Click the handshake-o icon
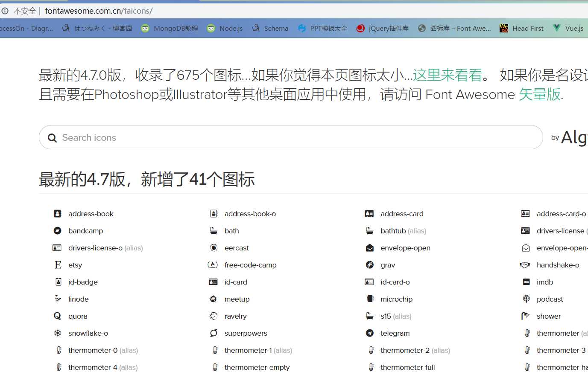 coord(525,265)
